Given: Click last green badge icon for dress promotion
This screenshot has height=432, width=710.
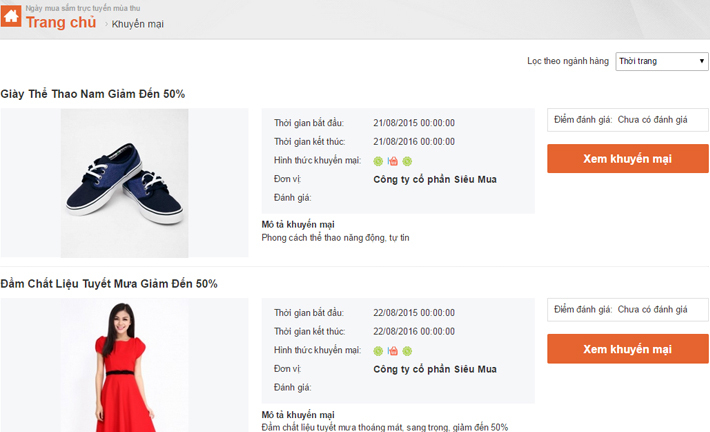Looking at the screenshot, I should pyautogui.click(x=407, y=351).
